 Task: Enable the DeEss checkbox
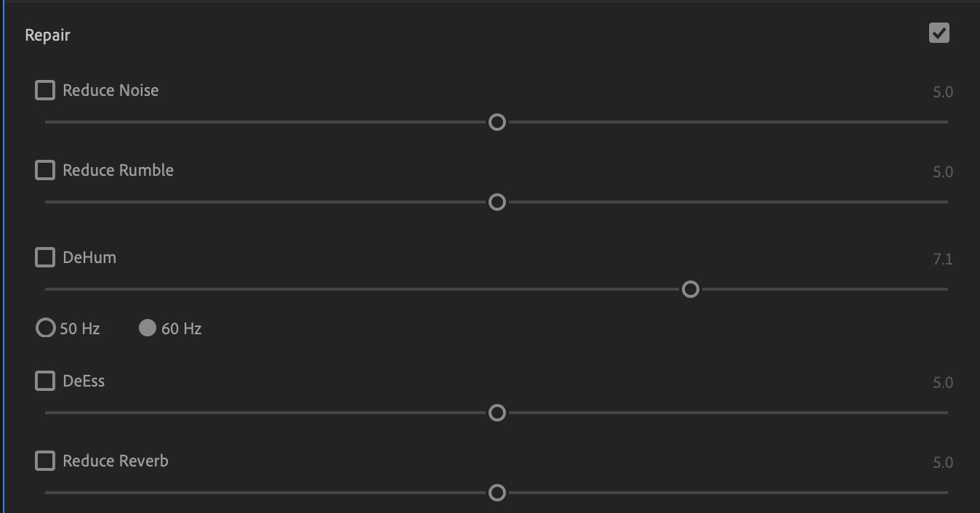point(45,381)
